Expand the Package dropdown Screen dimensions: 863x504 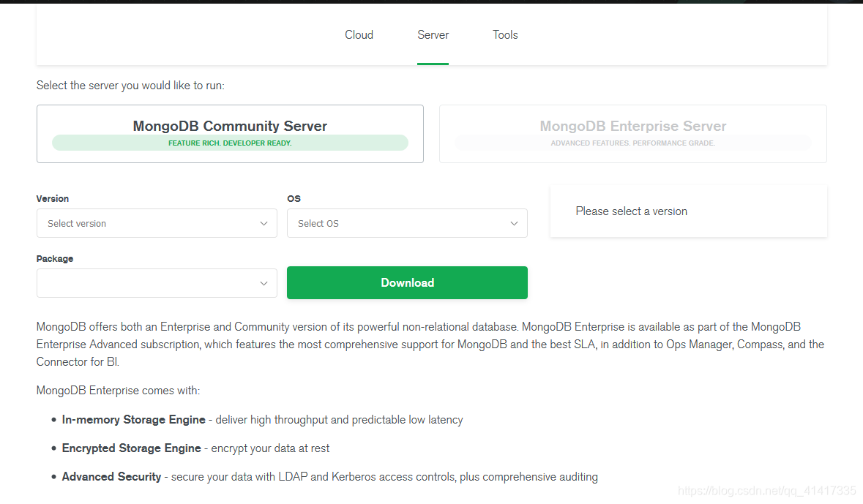pyautogui.click(x=157, y=283)
